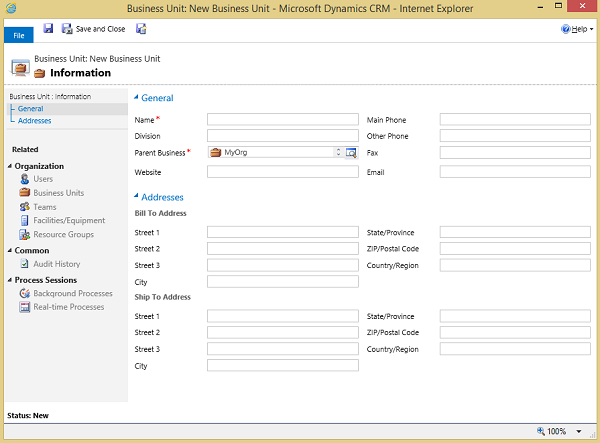The height and width of the screenshot is (443, 600).
Task: Open the Parent Business lookup icon
Action: point(351,152)
